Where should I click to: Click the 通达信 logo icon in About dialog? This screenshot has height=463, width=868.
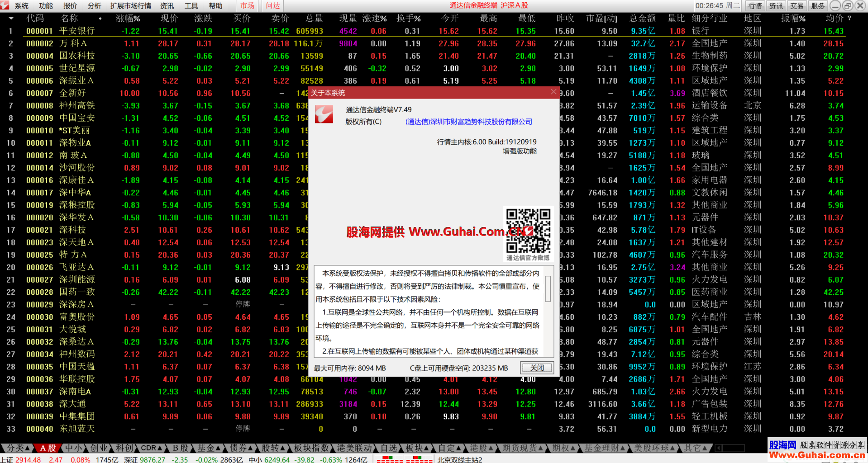coord(324,114)
